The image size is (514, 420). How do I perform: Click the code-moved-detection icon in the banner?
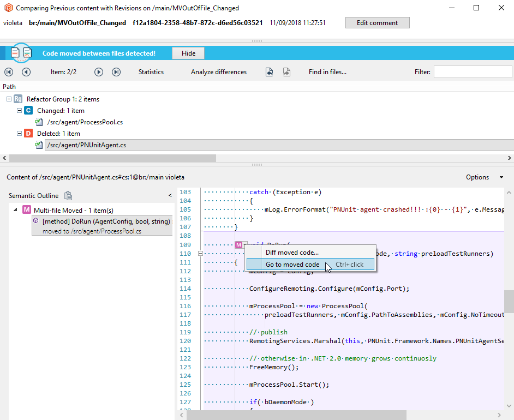coord(20,53)
